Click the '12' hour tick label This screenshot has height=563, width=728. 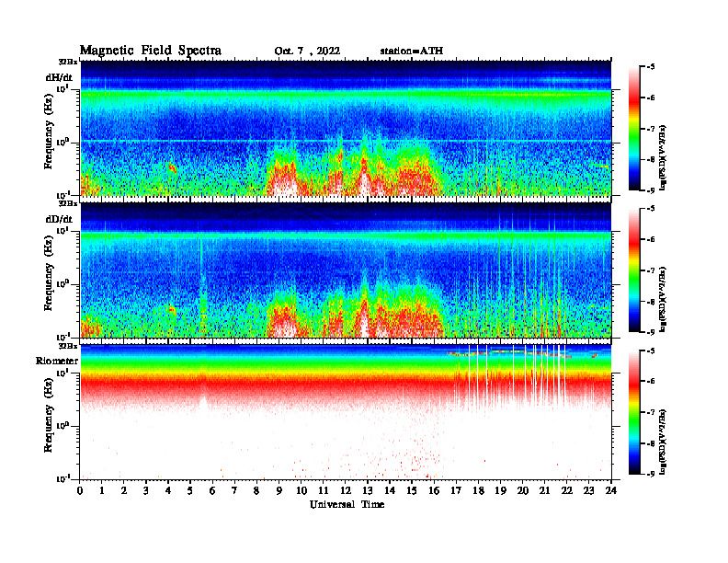point(346,491)
